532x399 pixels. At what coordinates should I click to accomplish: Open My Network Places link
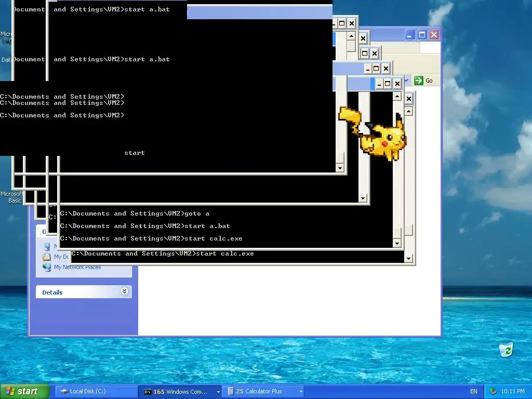[x=77, y=268]
